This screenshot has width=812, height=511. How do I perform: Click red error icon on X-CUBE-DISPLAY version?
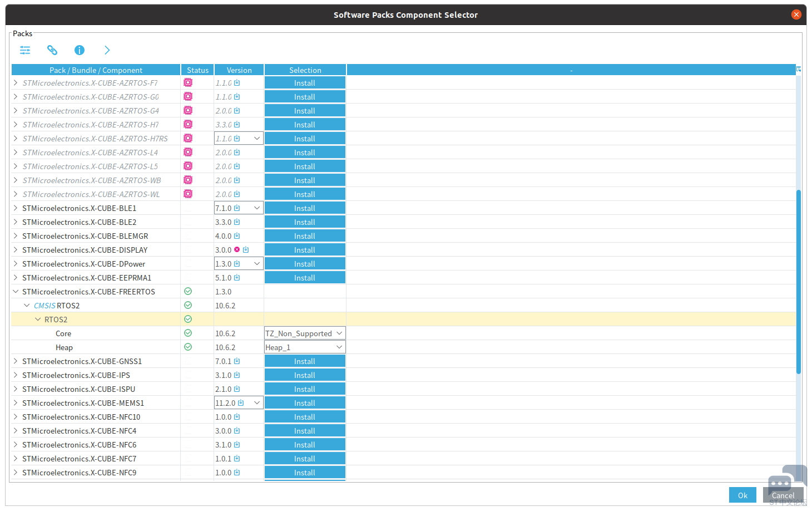(237, 249)
